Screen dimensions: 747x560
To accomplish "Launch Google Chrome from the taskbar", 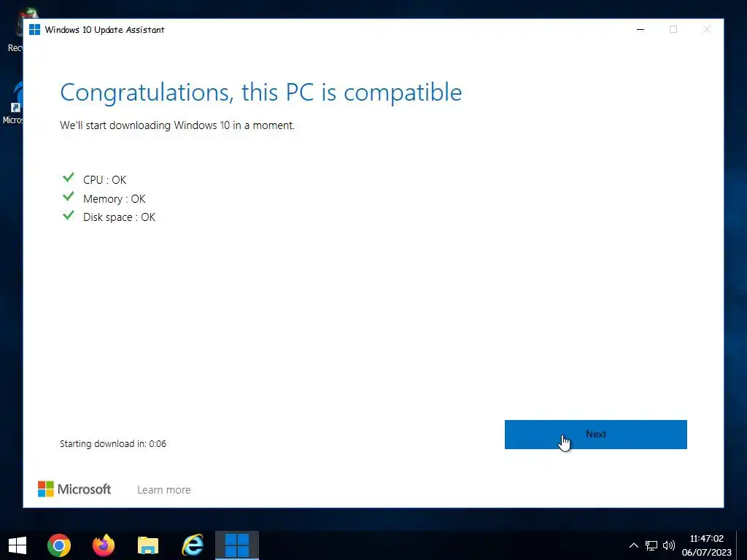I will click(x=59, y=545).
